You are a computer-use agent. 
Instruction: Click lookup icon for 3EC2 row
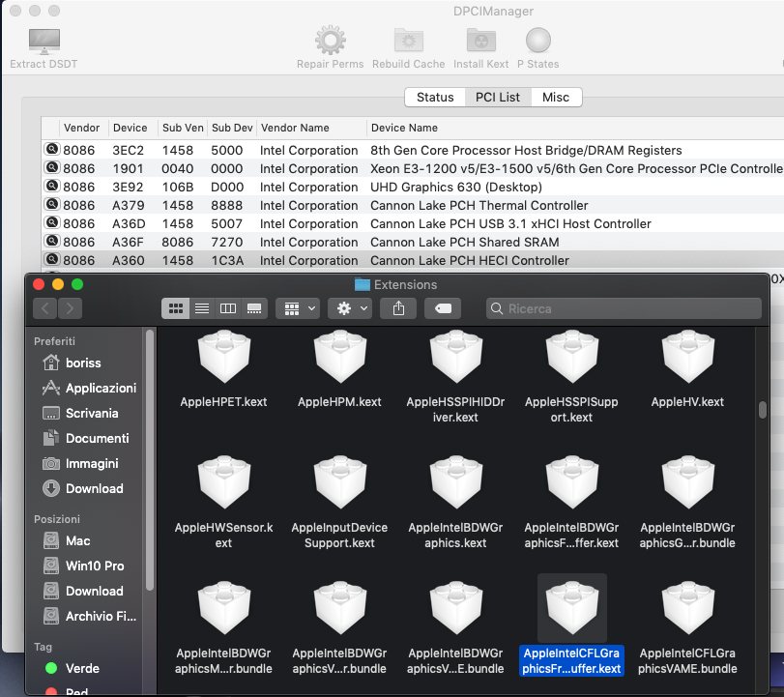[x=52, y=149]
